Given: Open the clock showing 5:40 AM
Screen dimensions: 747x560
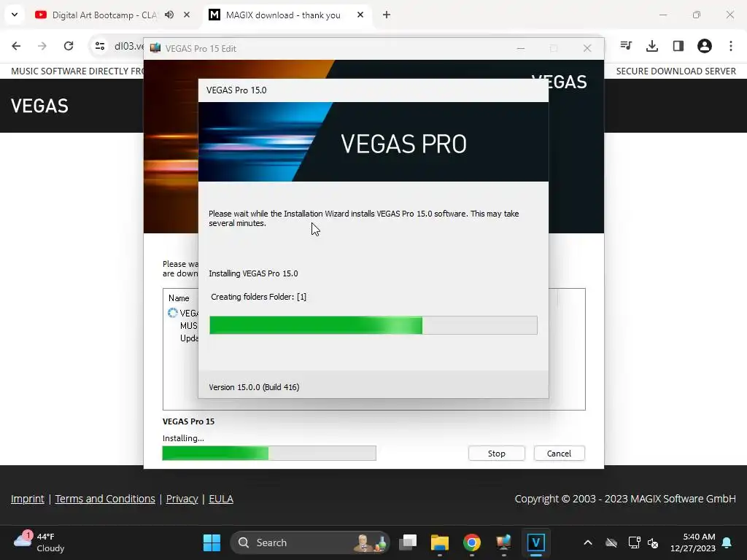Looking at the screenshot, I should 693,542.
